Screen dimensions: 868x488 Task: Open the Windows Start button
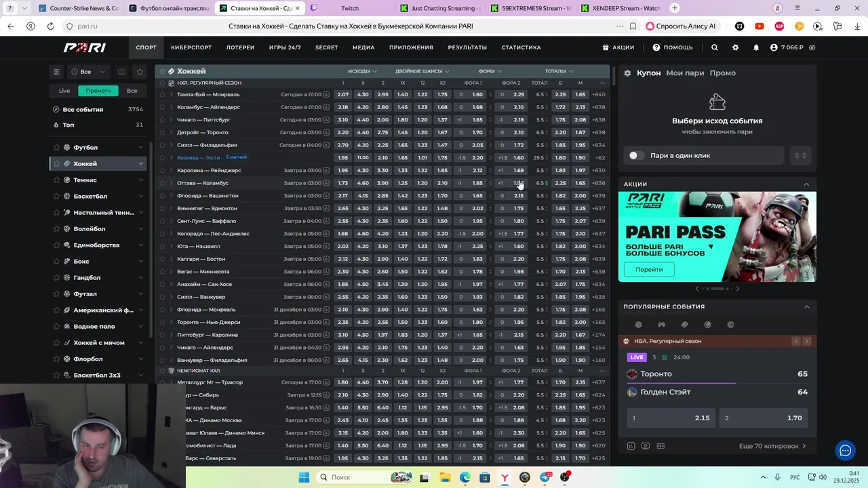[303, 477]
